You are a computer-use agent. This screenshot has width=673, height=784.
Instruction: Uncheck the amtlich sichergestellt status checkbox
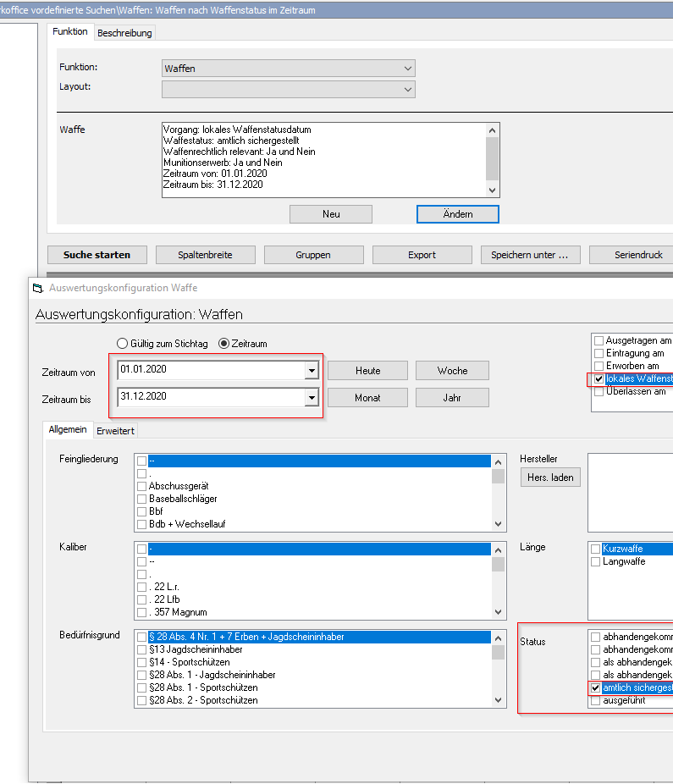pos(598,688)
